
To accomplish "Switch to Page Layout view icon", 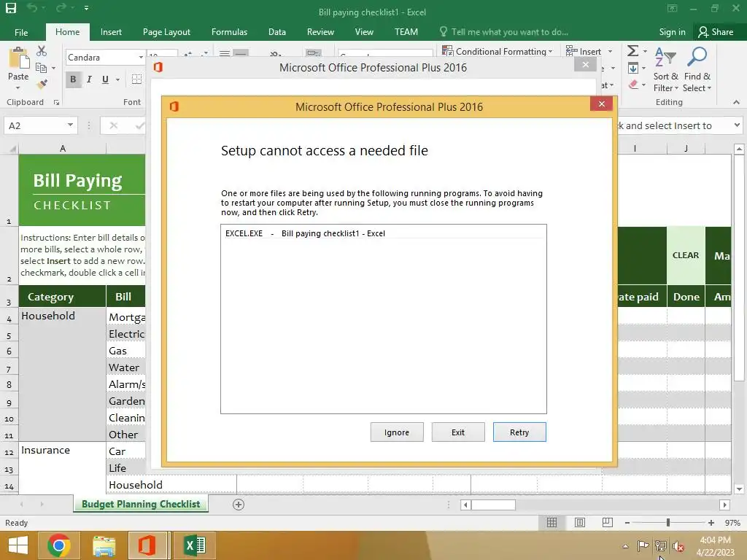I will (580, 523).
